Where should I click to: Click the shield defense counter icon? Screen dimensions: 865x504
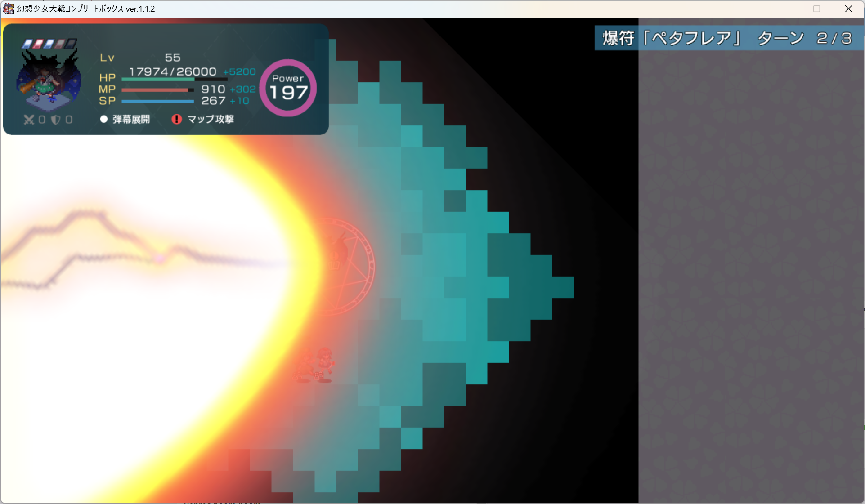55,120
